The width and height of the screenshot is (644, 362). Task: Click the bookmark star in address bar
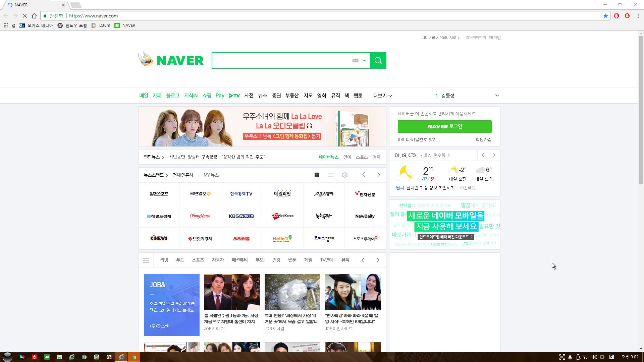(605, 16)
